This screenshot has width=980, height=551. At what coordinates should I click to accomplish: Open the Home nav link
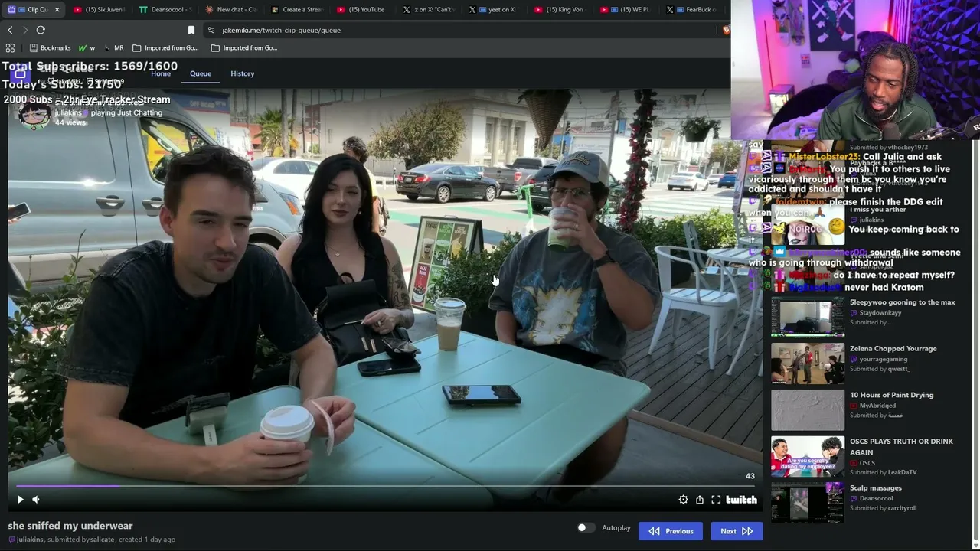pos(161,73)
